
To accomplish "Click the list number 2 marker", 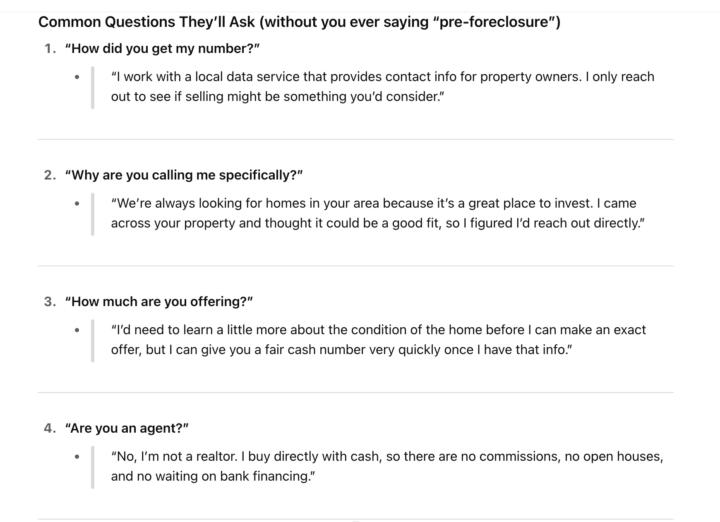I will coord(49,175).
